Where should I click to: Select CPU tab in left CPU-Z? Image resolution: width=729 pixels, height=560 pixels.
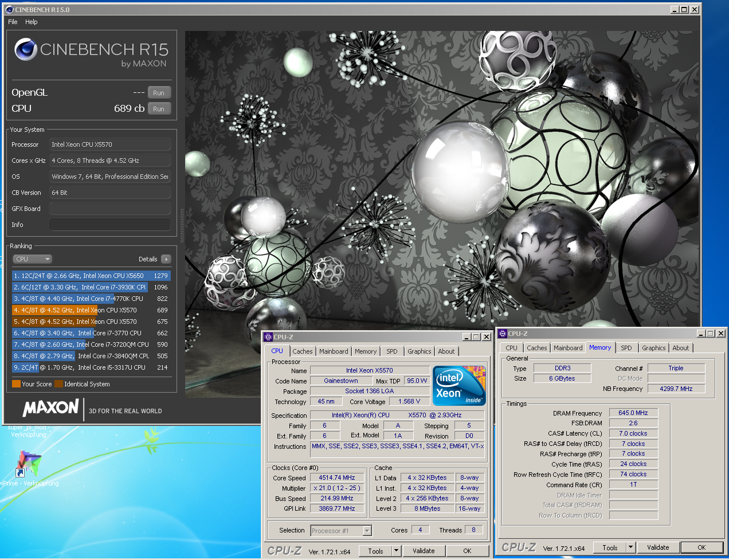tap(277, 351)
